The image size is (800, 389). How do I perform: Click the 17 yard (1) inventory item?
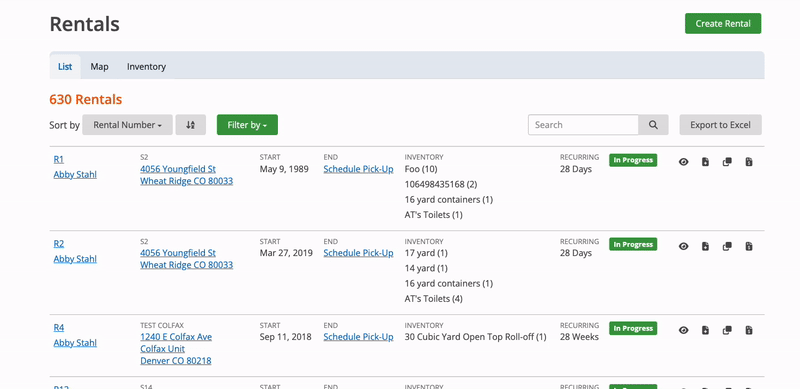tap(426, 253)
